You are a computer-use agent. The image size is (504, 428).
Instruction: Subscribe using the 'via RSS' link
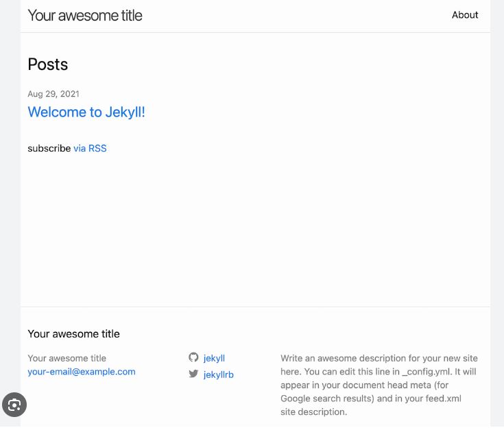pyautogui.click(x=90, y=148)
